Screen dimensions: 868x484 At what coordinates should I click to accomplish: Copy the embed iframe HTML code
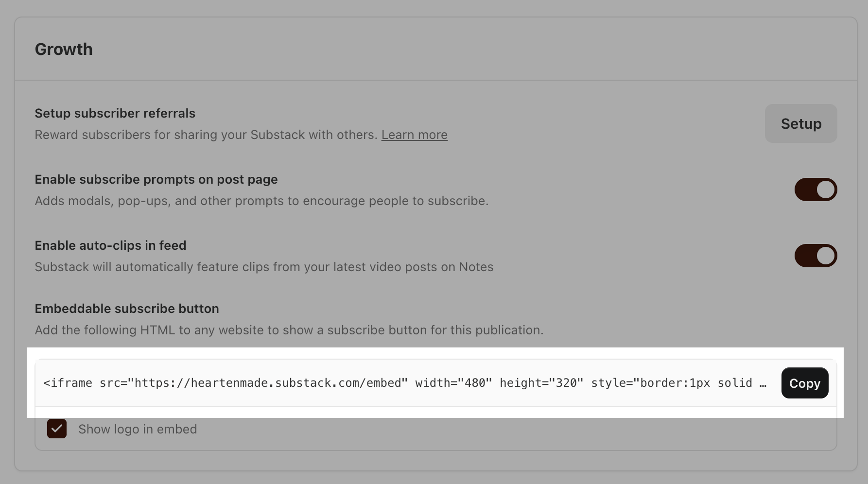point(805,383)
